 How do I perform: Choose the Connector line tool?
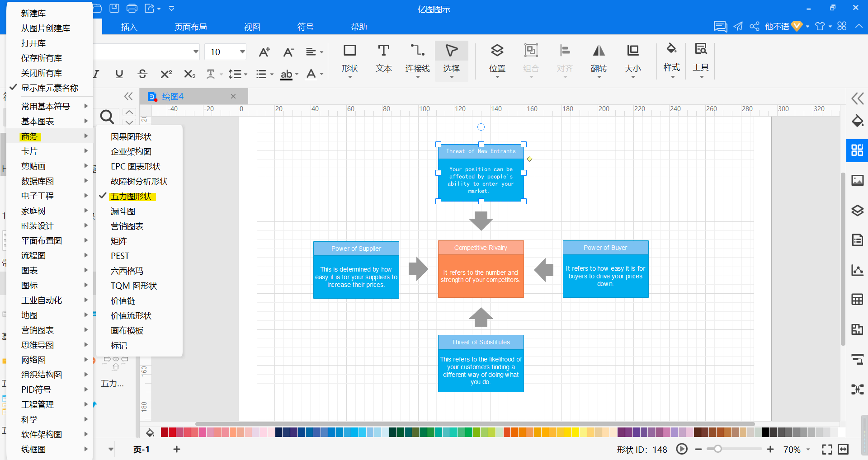click(x=417, y=51)
